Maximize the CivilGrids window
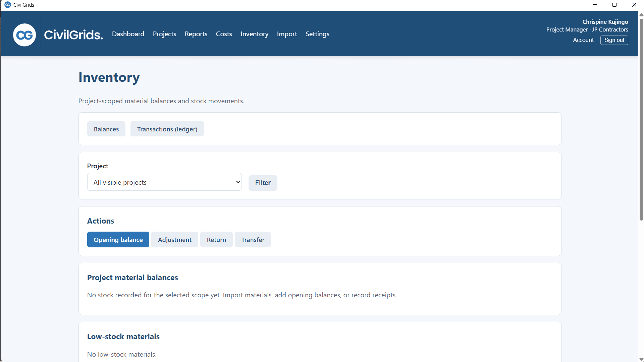 [x=614, y=5]
